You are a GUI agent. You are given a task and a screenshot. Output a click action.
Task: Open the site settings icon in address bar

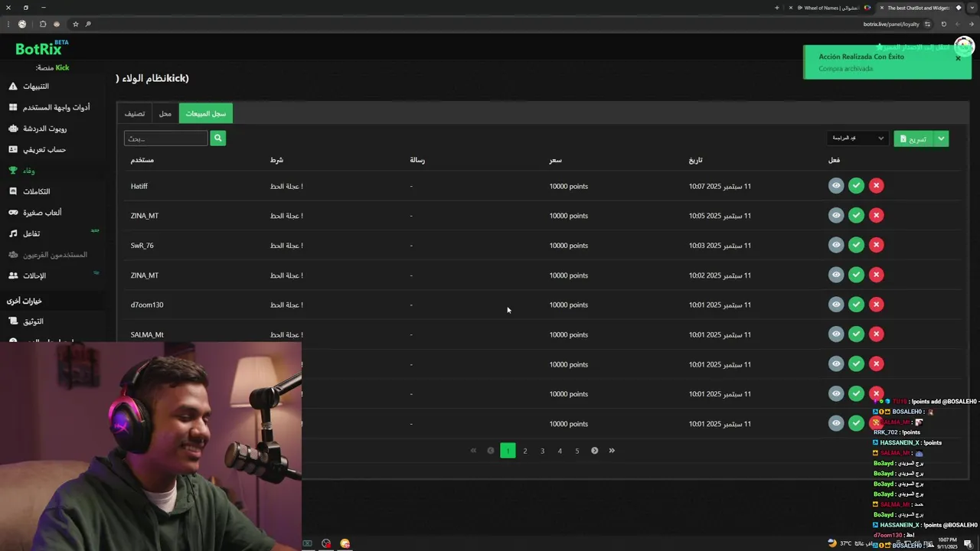pyautogui.click(x=927, y=24)
